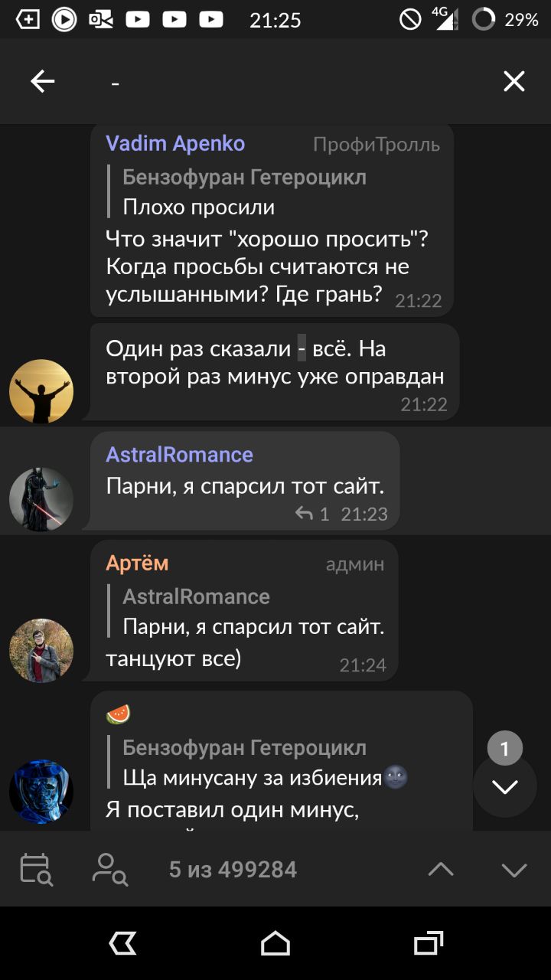The width and height of the screenshot is (551, 980).
Task: Tap the Артём sender name
Action: (x=137, y=563)
